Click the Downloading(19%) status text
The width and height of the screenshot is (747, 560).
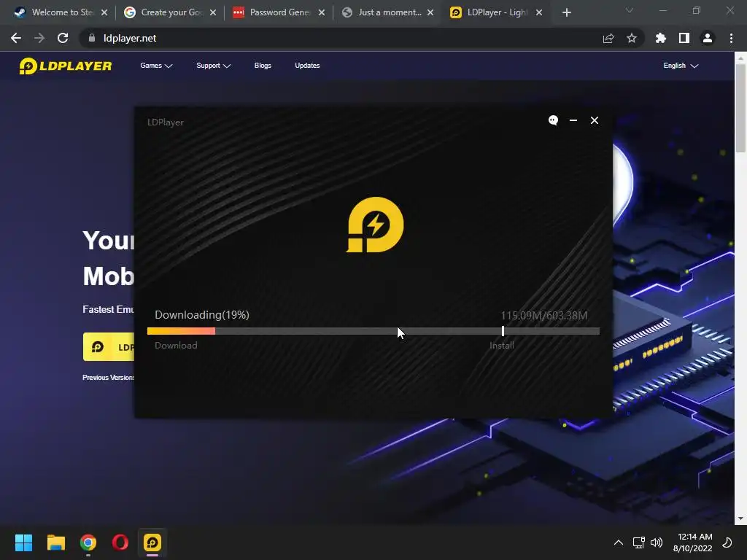(x=202, y=315)
